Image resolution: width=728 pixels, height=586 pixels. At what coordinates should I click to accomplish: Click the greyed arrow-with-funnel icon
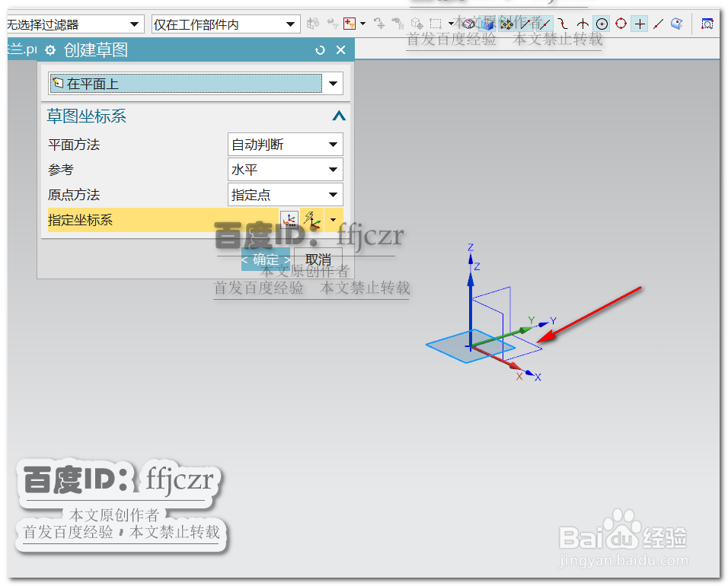333,23
